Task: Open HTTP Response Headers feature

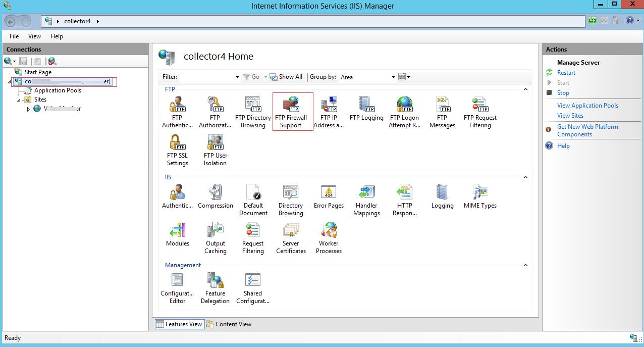Action: click(404, 200)
